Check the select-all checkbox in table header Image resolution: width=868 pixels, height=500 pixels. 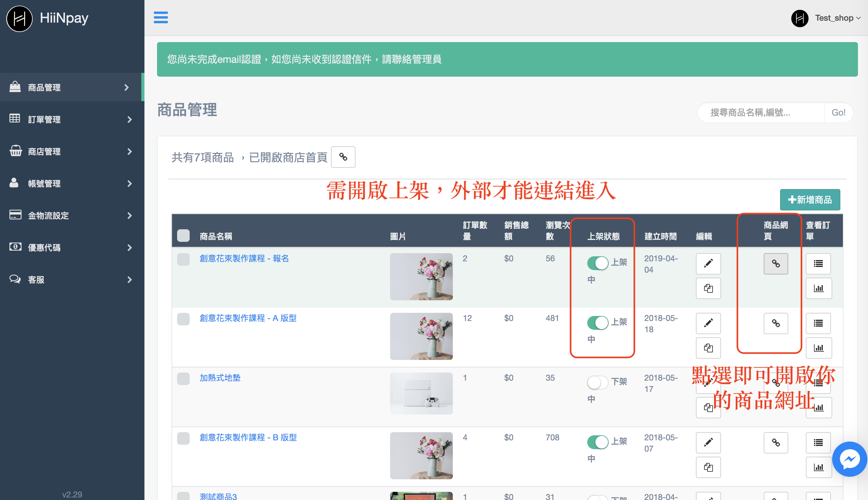[183, 236]
